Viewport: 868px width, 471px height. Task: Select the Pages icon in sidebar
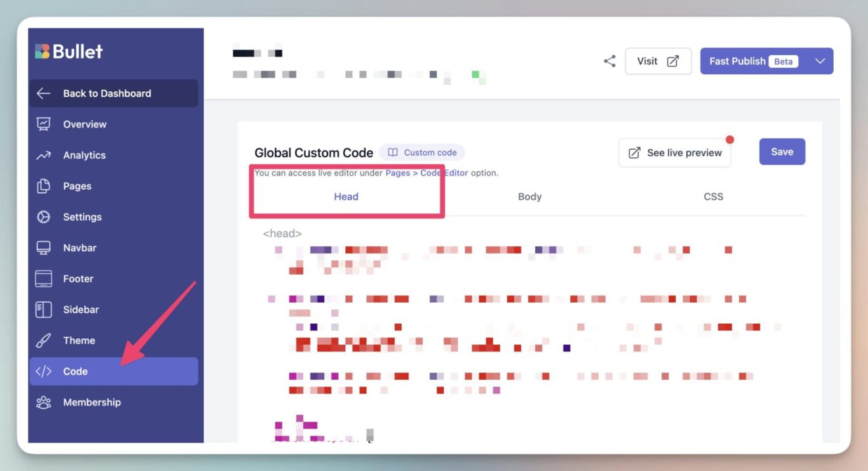pos(43,185)
